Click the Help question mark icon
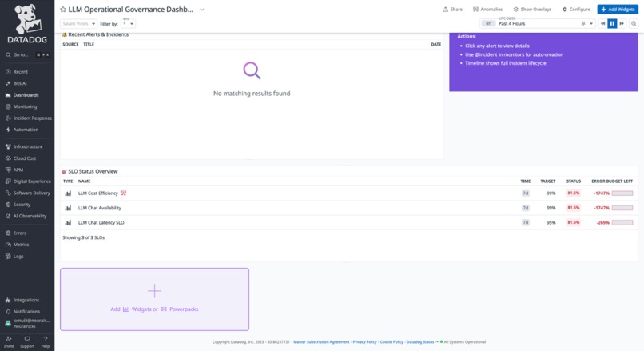This screenshot has height=351, width=644. (x=46, y=339)
